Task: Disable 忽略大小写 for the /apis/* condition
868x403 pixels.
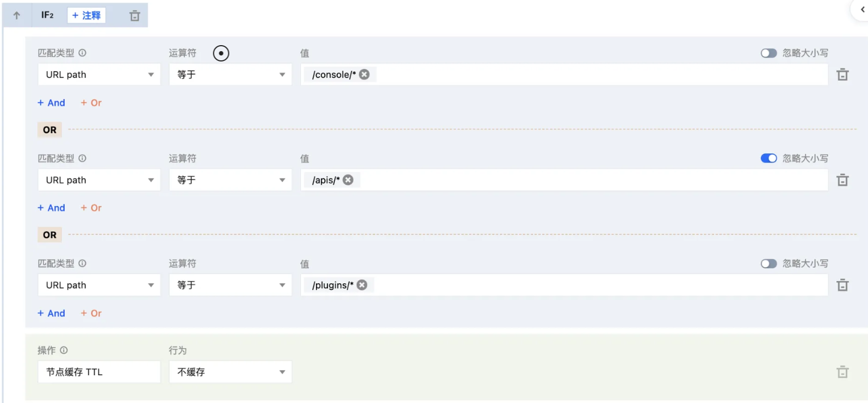Action: [768, 158]
